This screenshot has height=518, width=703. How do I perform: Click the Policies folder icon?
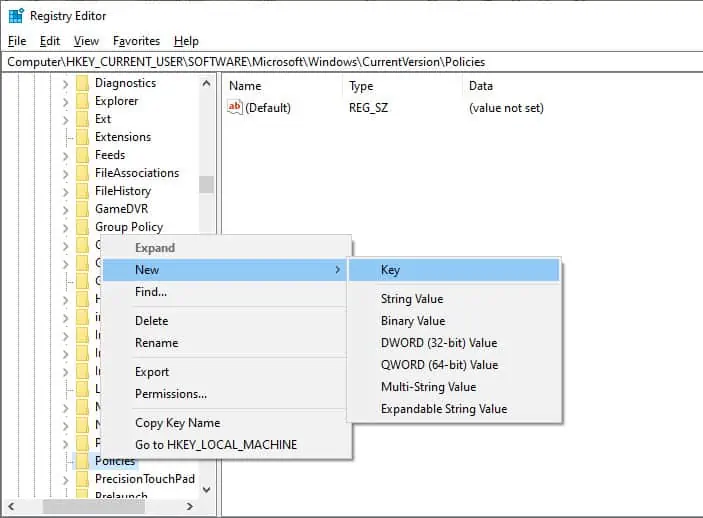82,461
